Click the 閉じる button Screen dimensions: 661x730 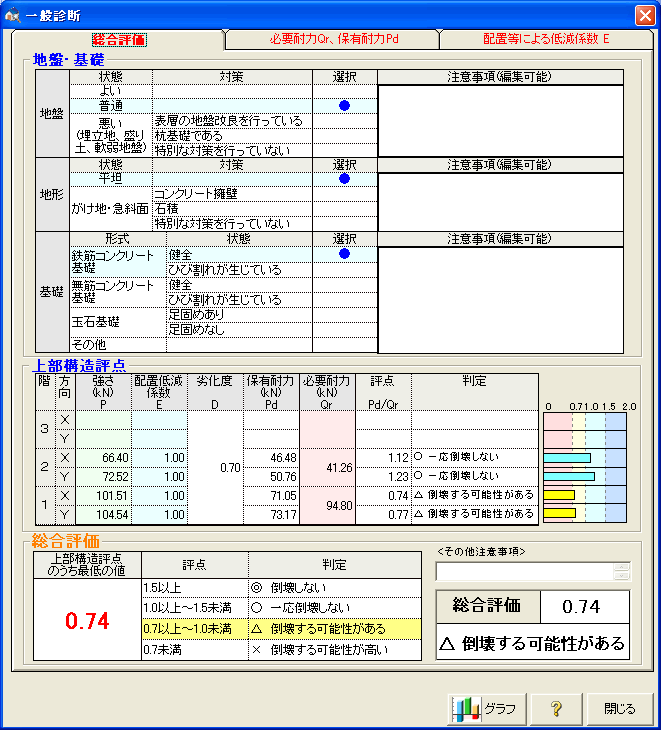tap(620, 709)
